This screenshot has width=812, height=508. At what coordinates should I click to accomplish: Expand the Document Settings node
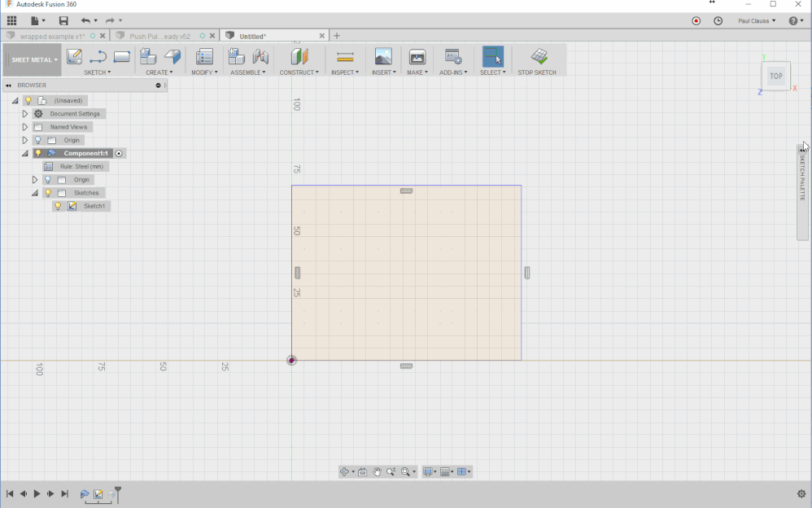pyautogui.click(x=25, y=113)
